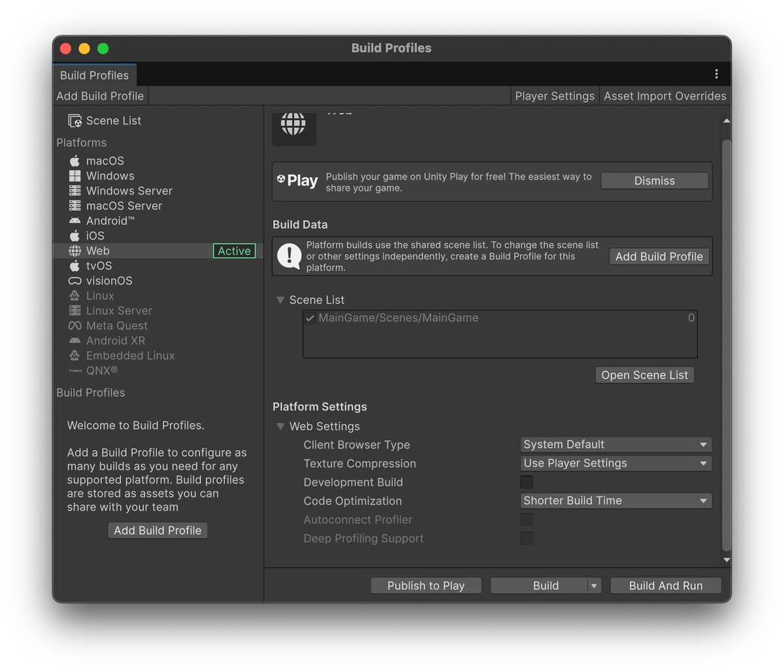Click the Unity Play logo

(x=297, y=181)
